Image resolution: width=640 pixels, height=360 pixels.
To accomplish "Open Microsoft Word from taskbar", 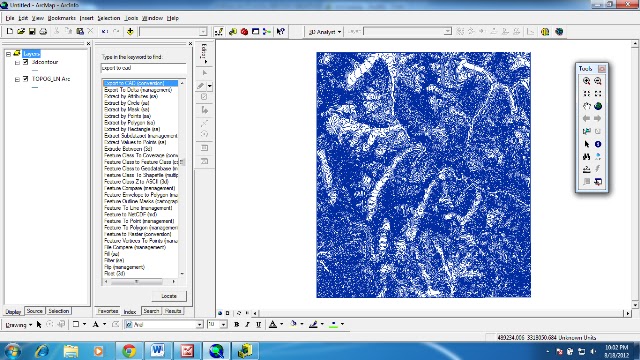I will coord(158,351).
